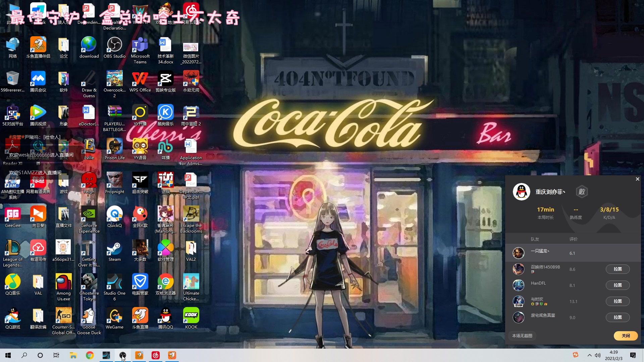The height and width of the screenshot is (362, 644).
Task: Open the Windows Start menu
Action: pyautogui.click(x=8, y=355)
